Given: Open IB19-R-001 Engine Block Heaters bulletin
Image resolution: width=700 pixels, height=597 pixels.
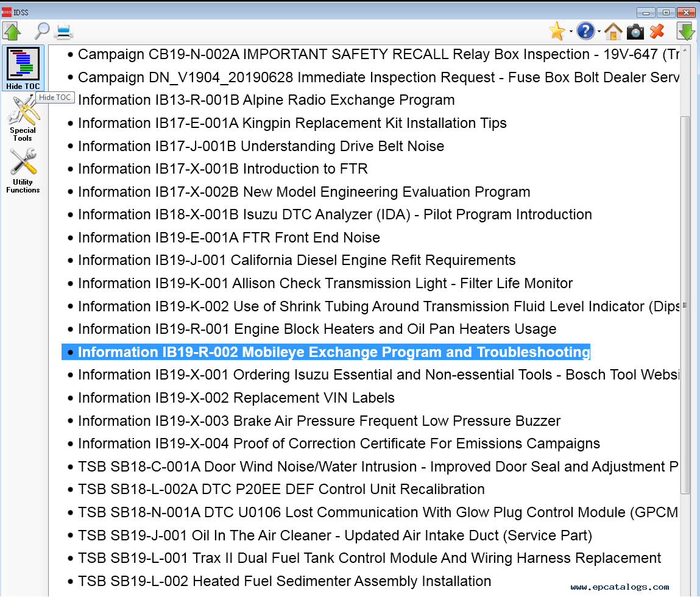Looking at the screenshot, I should pyautogui.click(x=317, y=329).
